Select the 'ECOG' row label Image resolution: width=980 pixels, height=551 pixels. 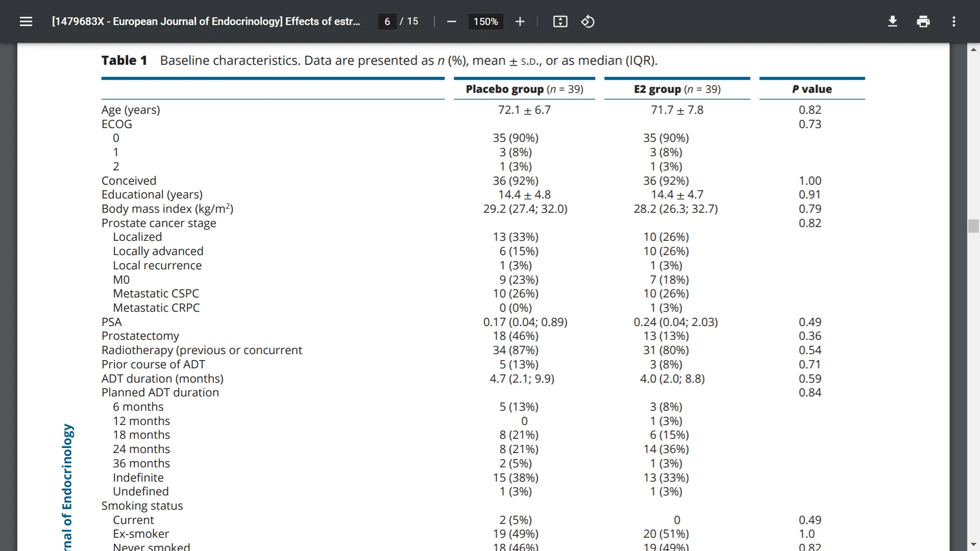coord(116,124)
